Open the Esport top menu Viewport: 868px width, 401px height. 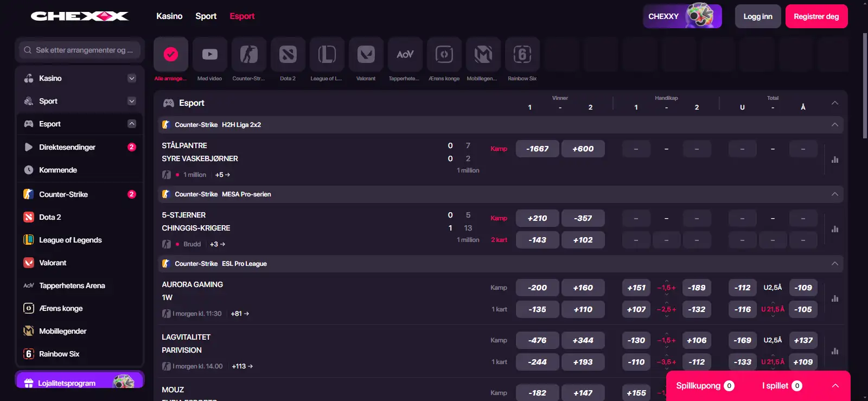[242, 16]
